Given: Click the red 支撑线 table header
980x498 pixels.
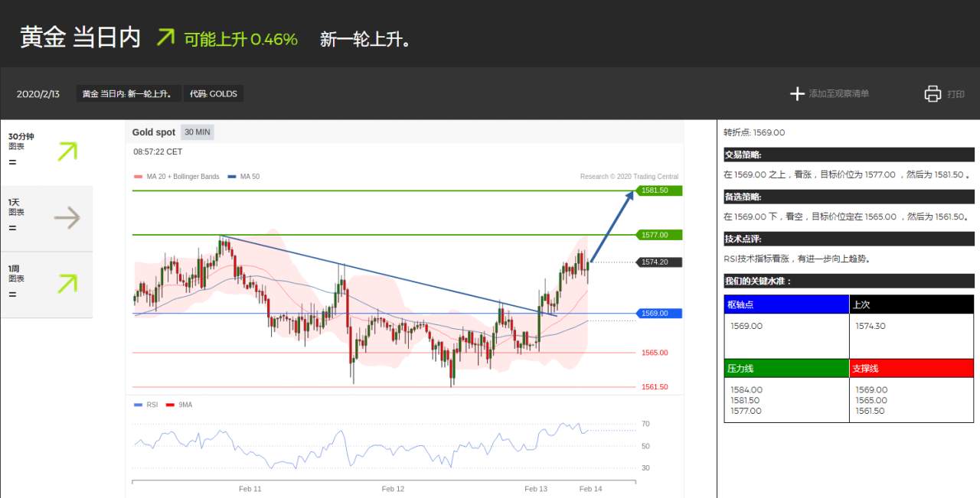Looking at the screenshot, I should click(x=911, y=368).
